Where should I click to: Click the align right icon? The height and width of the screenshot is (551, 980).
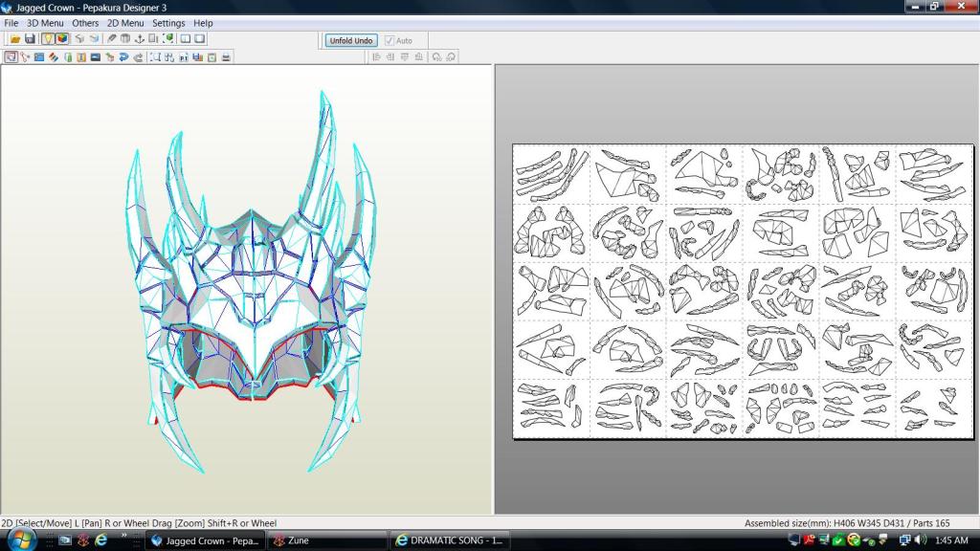coord(390,56)
